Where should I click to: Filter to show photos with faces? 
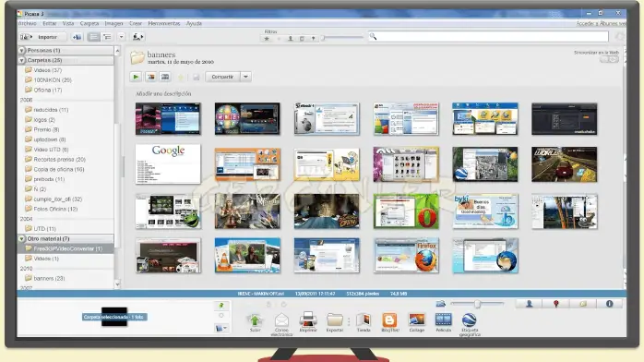click(x=290, y=39)
